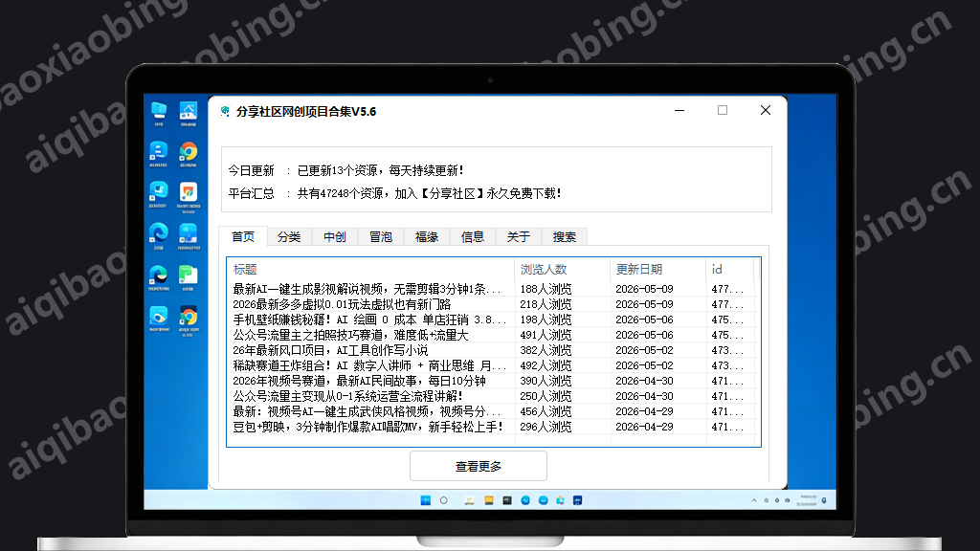The height and width of the screenshot is (551, 980).
Task: Select row 2026最新多多虚拟0.01玩法
Action: (x=493, y=304)
